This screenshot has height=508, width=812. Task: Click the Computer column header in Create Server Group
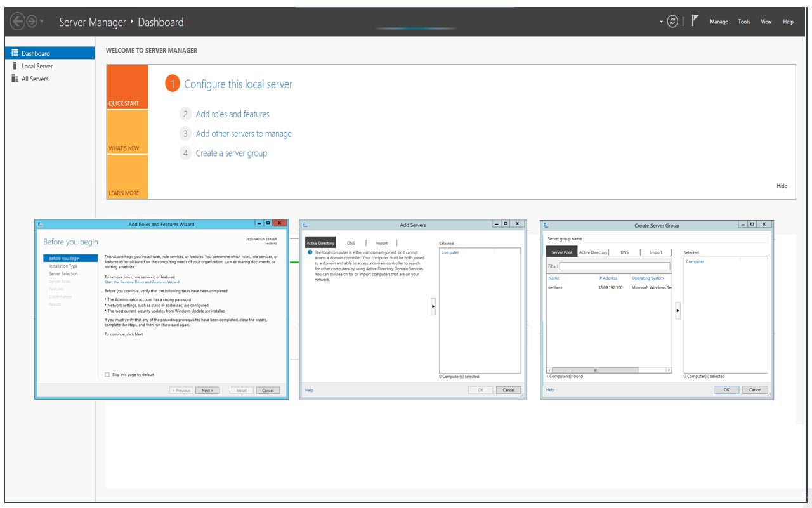tap(695, 261)
